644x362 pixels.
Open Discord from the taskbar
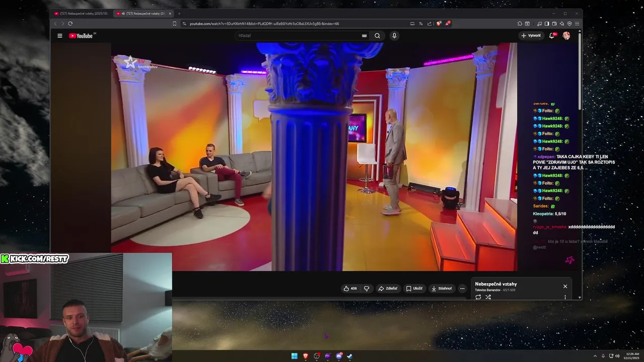click(x=339, y=356)
